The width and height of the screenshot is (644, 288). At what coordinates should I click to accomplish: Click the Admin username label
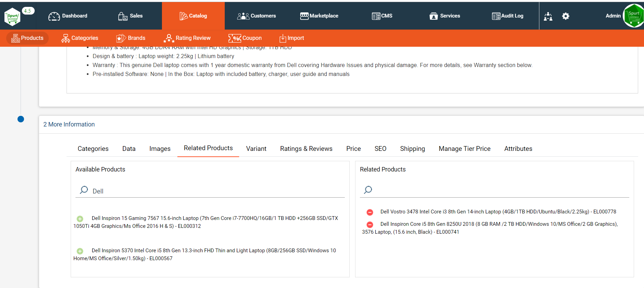[x=613, y=16]
